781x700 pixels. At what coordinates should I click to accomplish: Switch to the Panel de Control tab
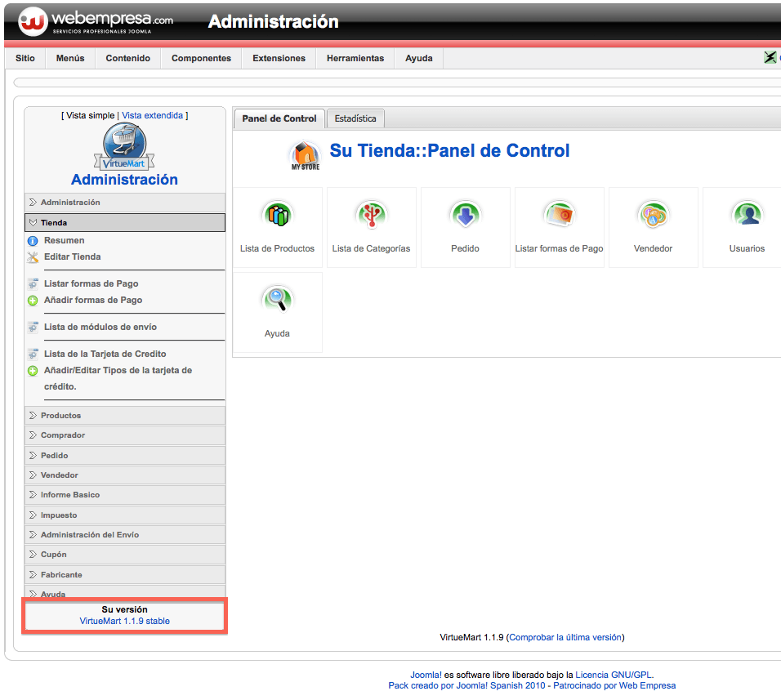(279, 118)
